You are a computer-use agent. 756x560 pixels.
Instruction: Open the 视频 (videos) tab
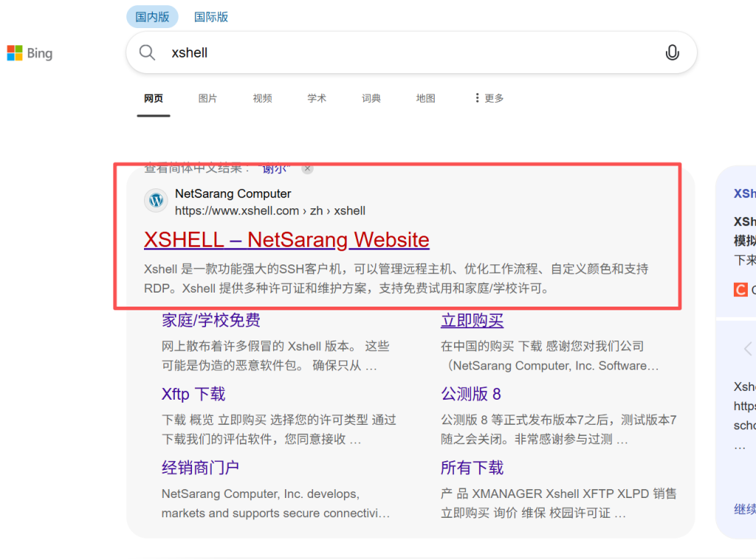262,98
